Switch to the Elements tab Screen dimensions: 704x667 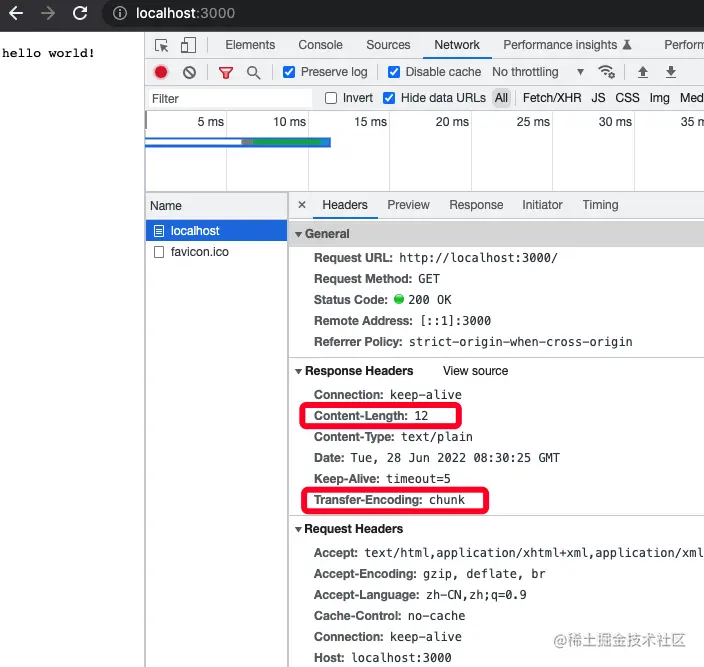[x=250, y=45]
